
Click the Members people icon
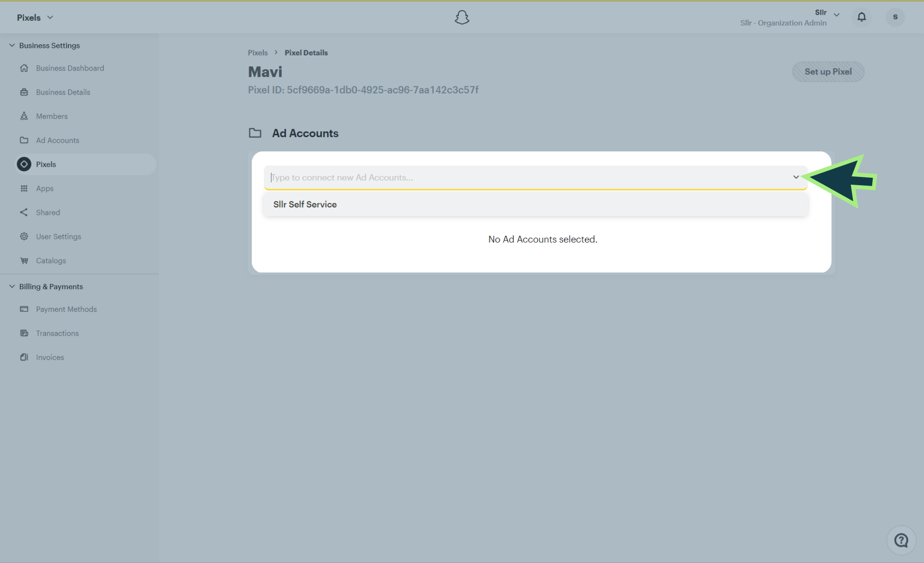click(x=24, y=116)
